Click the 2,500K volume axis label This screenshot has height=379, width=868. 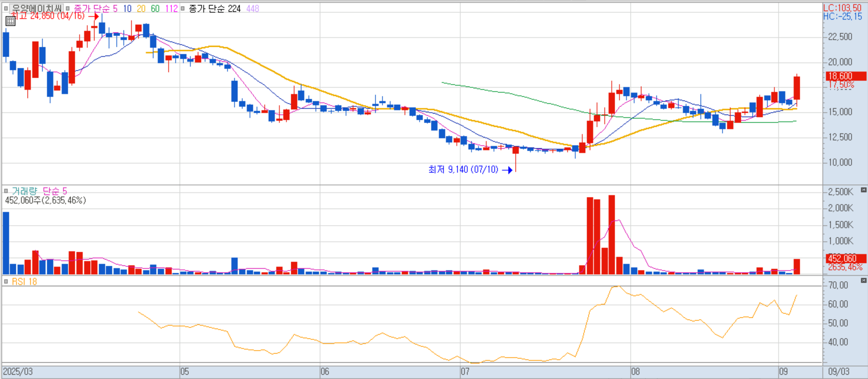click(x=840, y=192)
